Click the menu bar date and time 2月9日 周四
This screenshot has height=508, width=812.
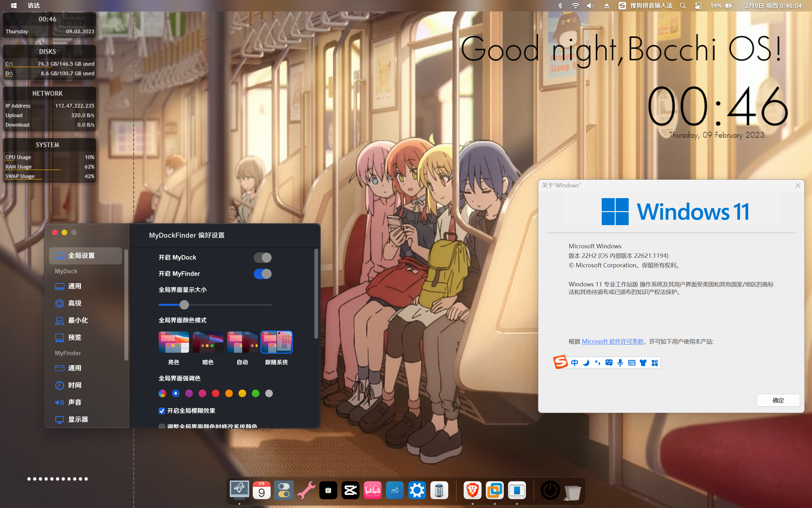coord(773,6)
